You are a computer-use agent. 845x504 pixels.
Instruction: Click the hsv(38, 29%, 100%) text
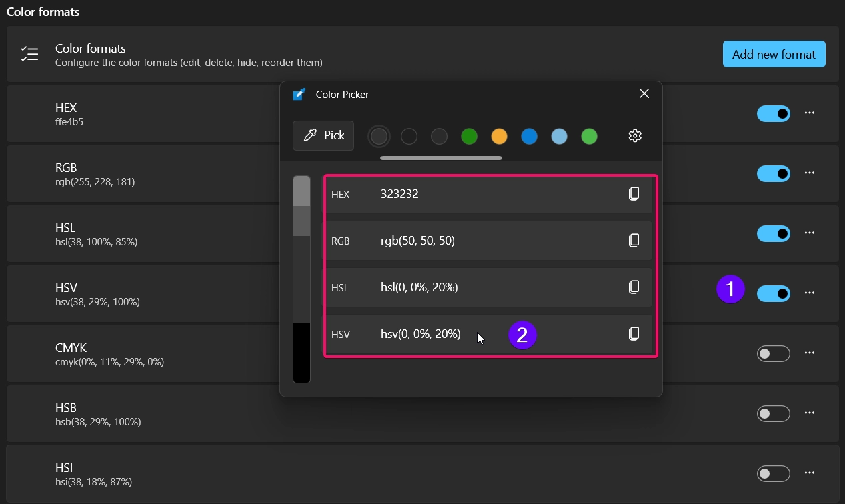coord(98,301)
